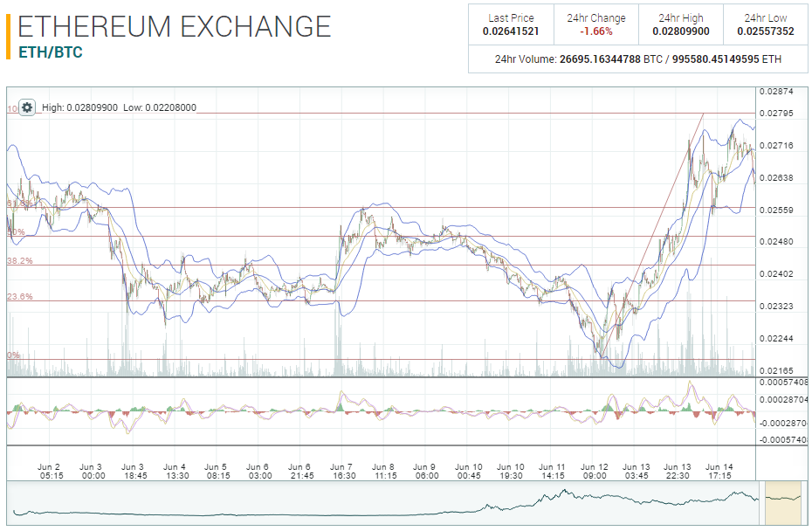Click the Jun 12 09:00 time axis label
Image resolution: width=812 pixels, height=531 pixels.
click(594, 471)
